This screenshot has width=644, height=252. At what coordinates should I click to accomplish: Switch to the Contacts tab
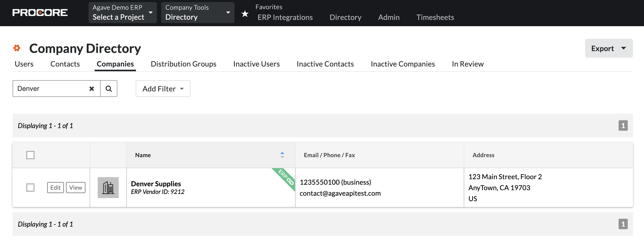[65, 64]
